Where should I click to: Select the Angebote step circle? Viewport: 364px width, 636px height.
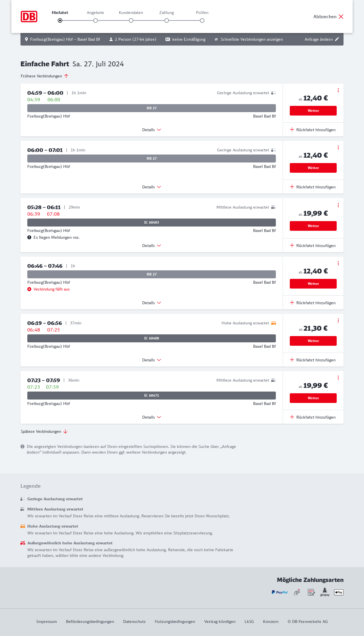[96, 20]
